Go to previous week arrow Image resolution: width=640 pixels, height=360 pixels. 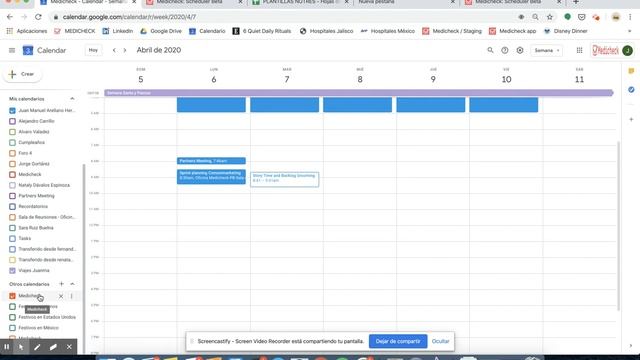[x=114, y=50]
